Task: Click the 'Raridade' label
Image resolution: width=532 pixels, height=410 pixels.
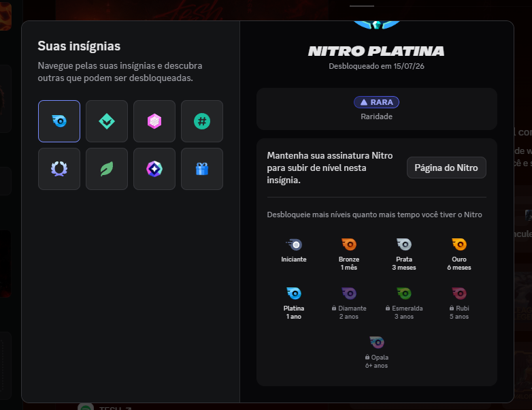Action: click(377, 116)
